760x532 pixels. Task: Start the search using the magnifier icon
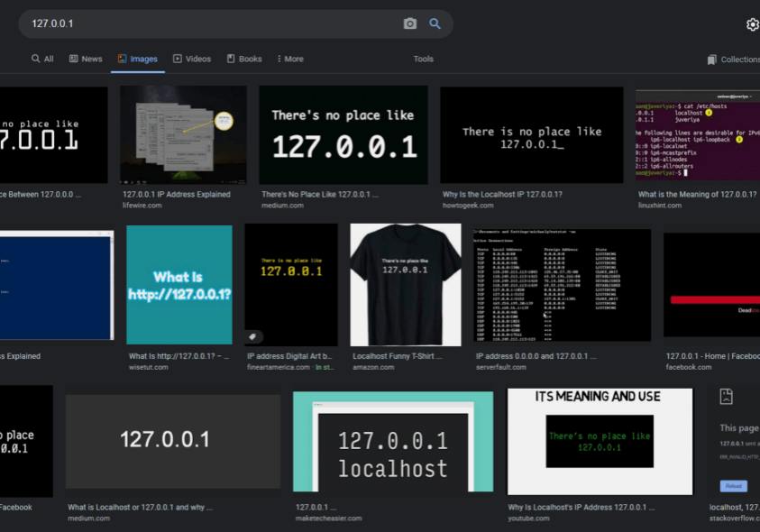(x=435, y=23)
